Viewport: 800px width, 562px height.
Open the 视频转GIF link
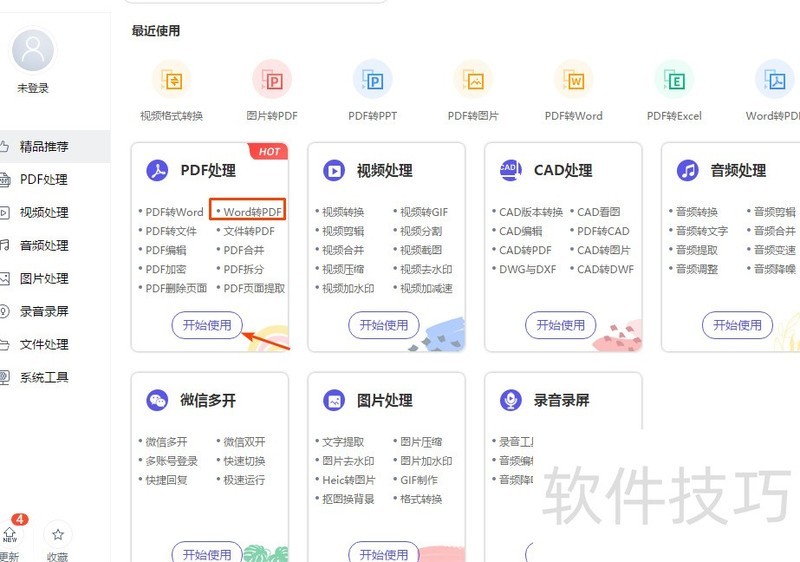pyautogui.click(x=424, y=212)
